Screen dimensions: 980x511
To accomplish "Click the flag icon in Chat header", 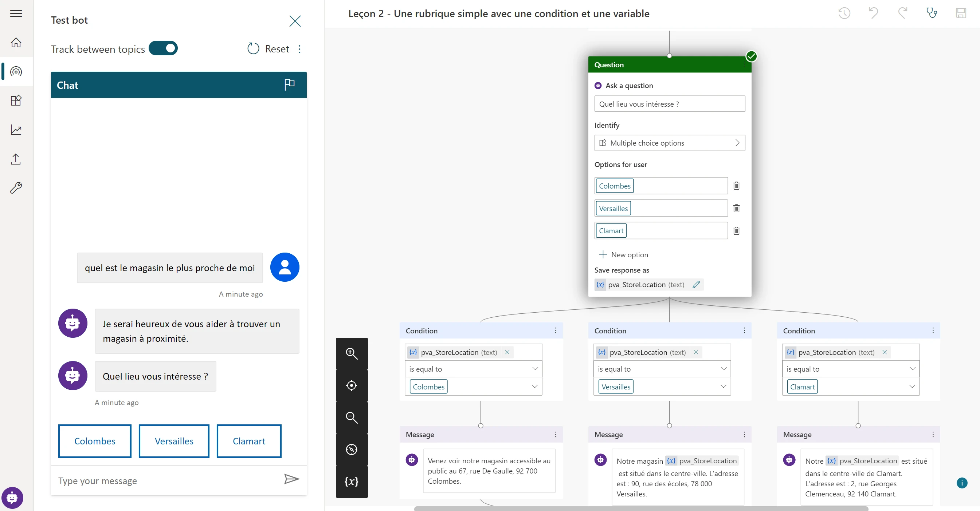I will point(289,84).
